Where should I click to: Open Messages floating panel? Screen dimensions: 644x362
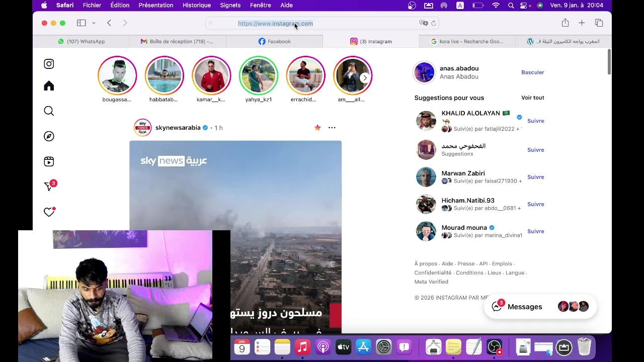pyautogui.click(x=540, y=307)
